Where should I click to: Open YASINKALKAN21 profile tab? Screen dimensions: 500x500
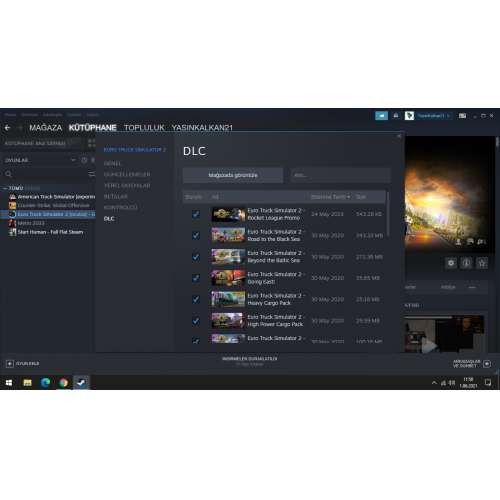pyautogui.click(x=202, y=128)
